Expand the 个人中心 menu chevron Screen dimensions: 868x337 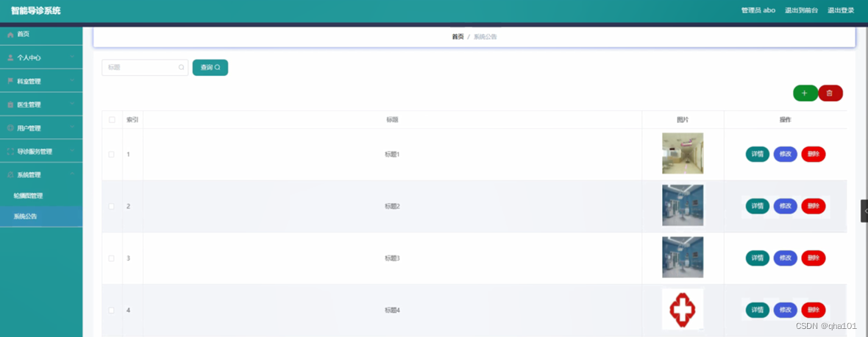point(73,57)
